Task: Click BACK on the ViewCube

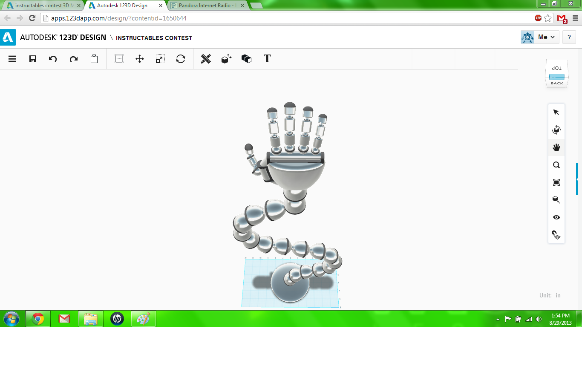Action: 556,84
